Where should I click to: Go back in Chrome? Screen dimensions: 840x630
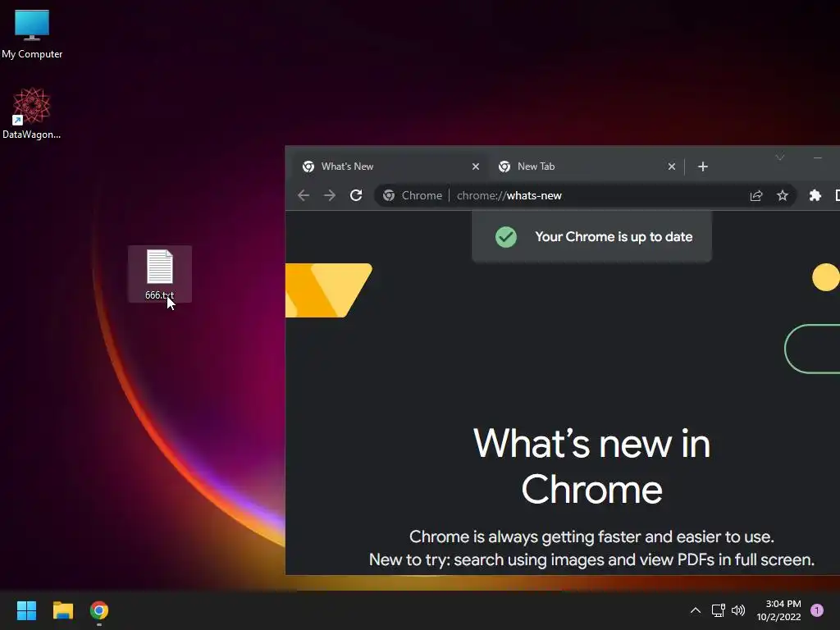click(304, 195)
